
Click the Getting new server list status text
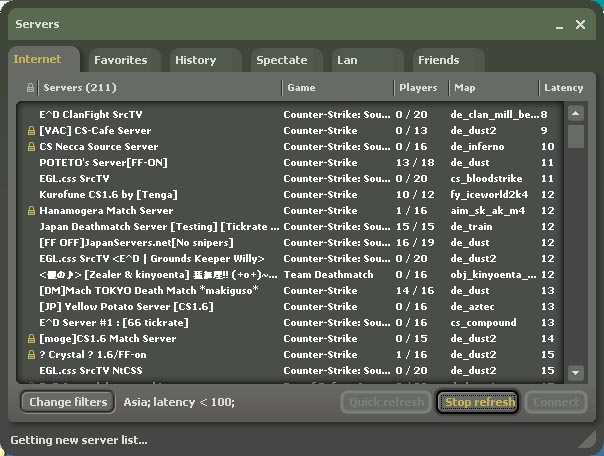[x=79, y=440]
